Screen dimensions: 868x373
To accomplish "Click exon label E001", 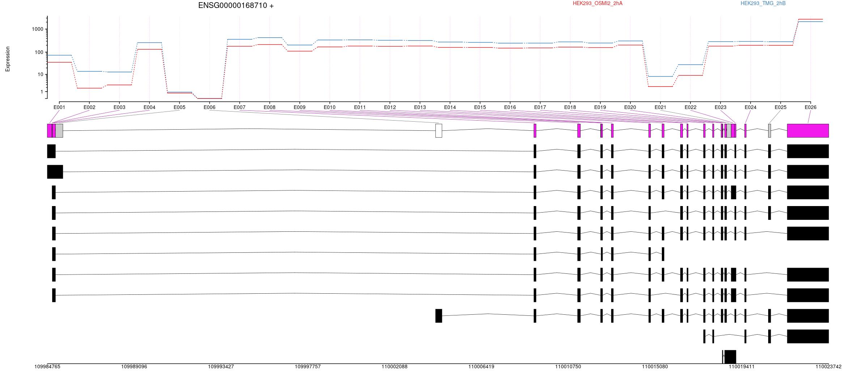I will pos(59,107).
